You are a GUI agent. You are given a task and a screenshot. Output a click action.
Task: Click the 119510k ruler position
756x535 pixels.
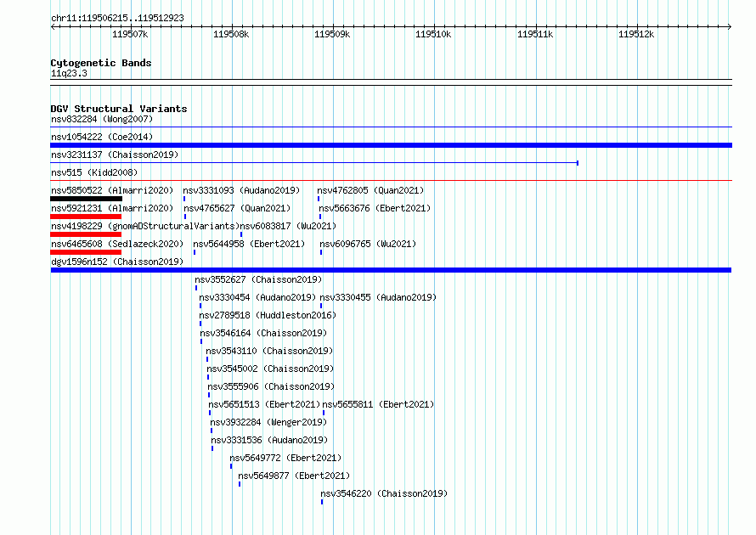(433, 34)
